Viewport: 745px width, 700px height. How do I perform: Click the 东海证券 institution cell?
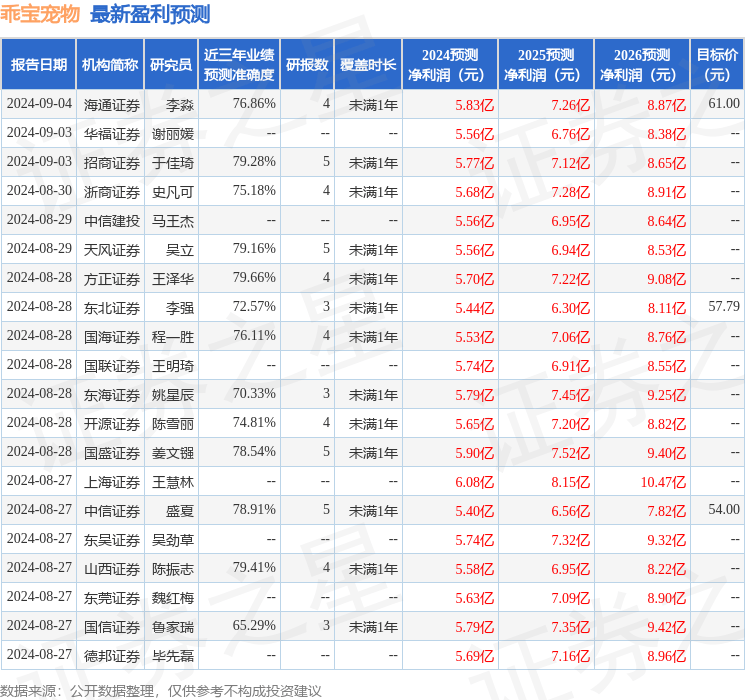(112, 394)
